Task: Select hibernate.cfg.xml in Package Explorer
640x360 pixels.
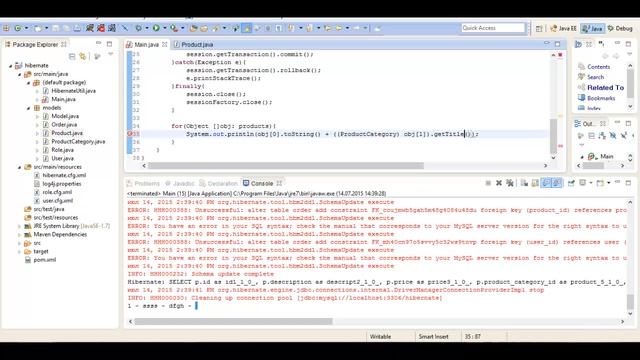Action: click(x=64, y=176)
